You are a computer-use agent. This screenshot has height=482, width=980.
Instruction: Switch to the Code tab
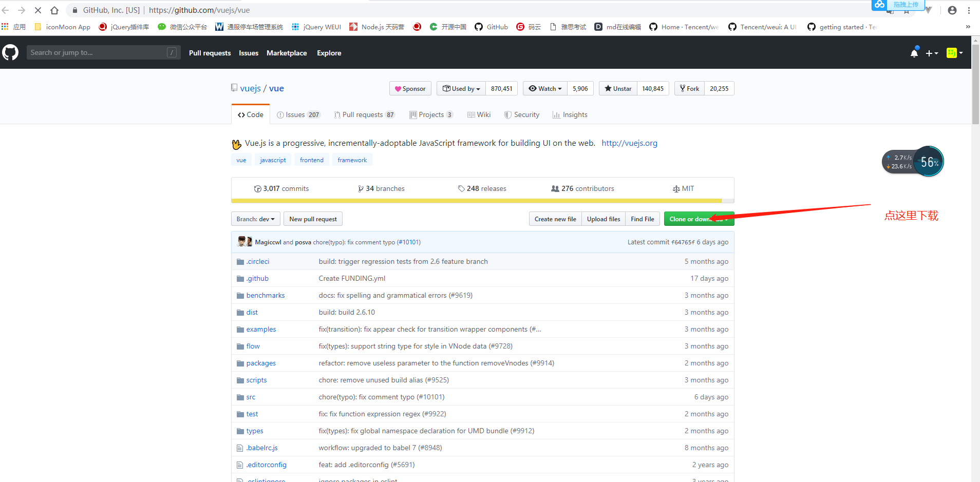click(x=251, y=114)
